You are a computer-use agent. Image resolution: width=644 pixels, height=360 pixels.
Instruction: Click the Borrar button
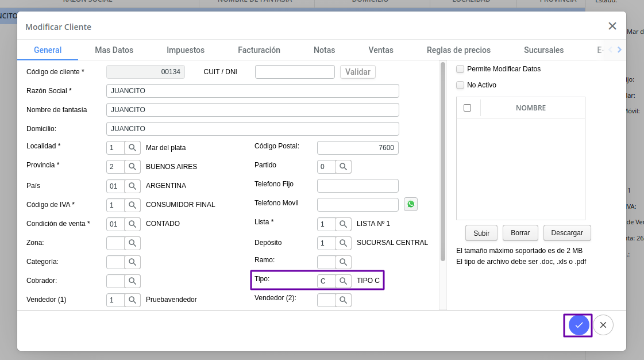coord(520,233)
